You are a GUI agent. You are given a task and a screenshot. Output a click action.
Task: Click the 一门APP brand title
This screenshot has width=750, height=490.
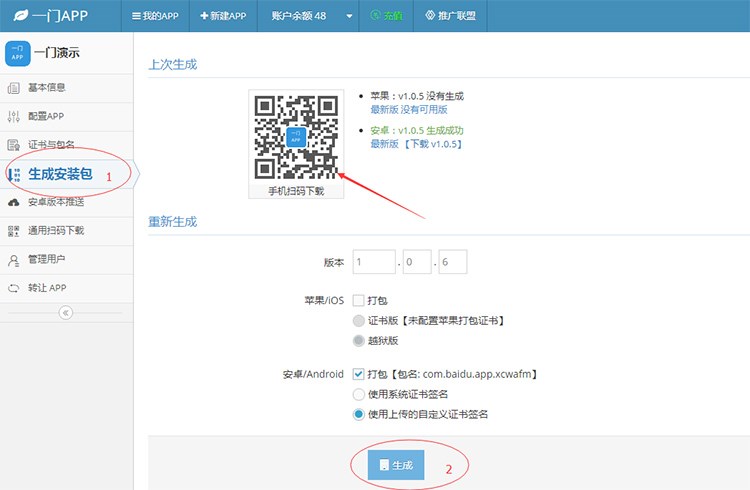[x=60, y=16]
